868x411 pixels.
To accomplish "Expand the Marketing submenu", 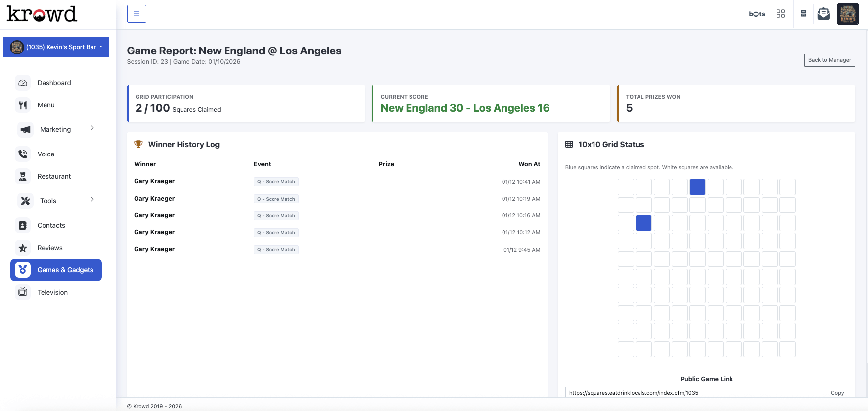I will pyautogui.click(x=92, y=128).
